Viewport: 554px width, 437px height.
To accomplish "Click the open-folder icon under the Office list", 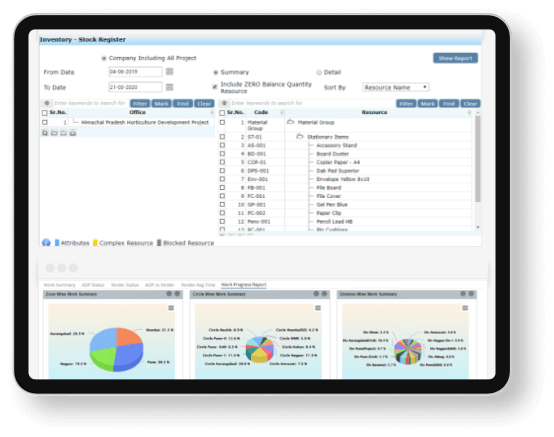I will (x=54, y=133).
